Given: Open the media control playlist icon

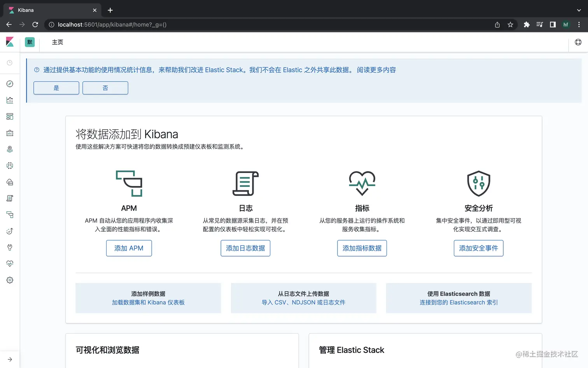Looking at the screenshot, I should (539, 25).
